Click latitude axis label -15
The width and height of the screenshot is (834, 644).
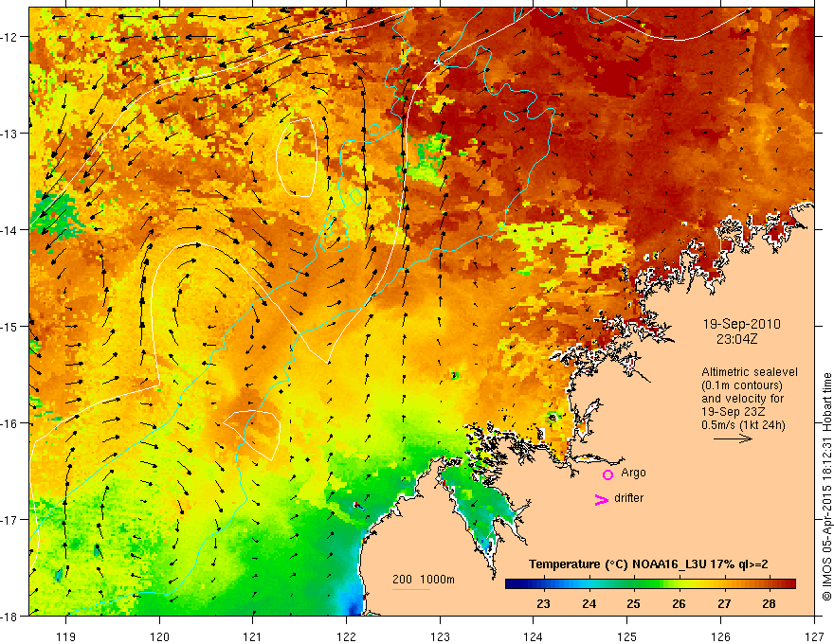[x=9, y=326]
